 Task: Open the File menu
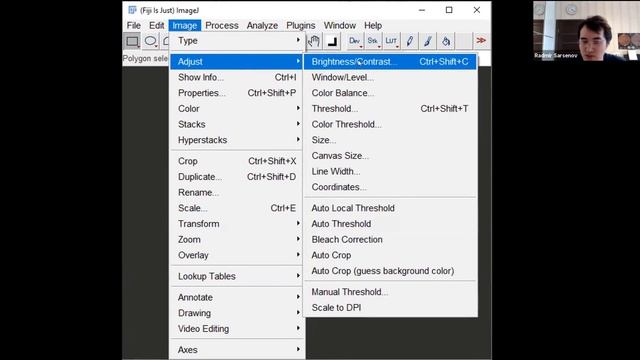pyautogui.click(x=133, y=25)
